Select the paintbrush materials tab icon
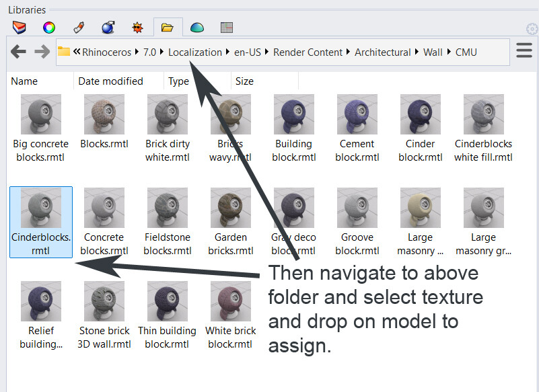 click(x=79, y=28)
